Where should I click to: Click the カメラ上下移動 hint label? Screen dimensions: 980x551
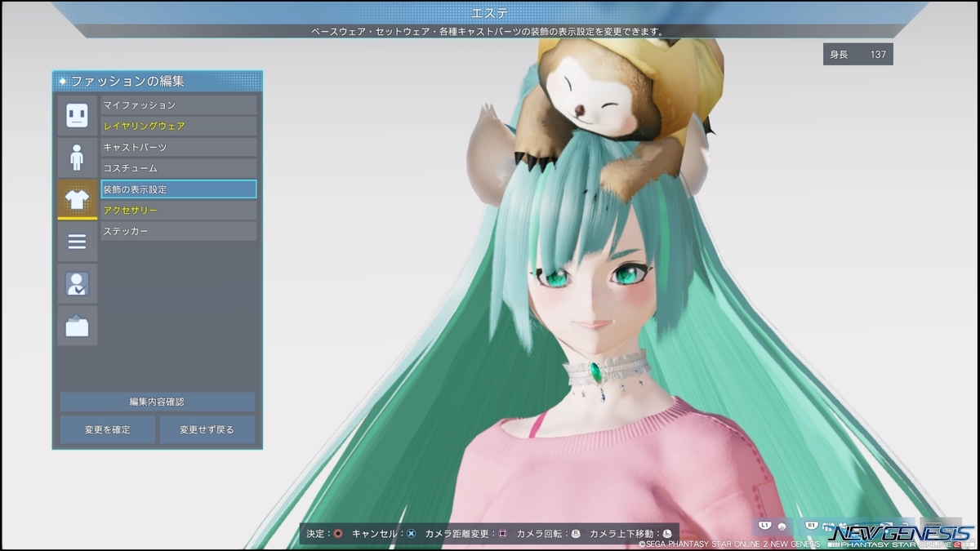pyautogui.click(x=622, y=534)
